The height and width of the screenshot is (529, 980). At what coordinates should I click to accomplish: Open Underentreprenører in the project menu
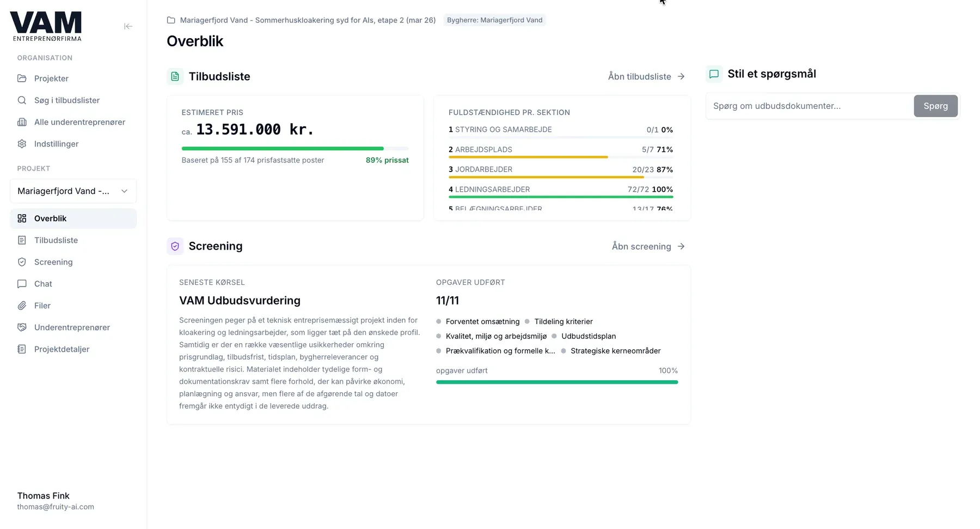tap(73, 327)
